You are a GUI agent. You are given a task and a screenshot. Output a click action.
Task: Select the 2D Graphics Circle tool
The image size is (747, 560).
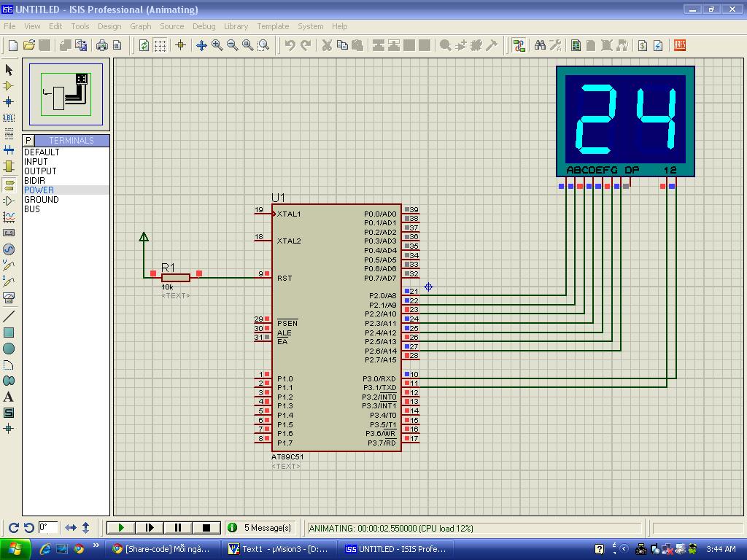[x=9, y=349]
